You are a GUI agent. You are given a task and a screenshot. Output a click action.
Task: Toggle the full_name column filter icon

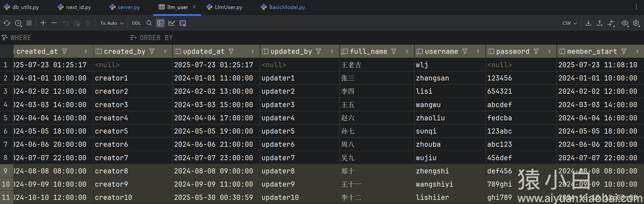pos(394,51)
